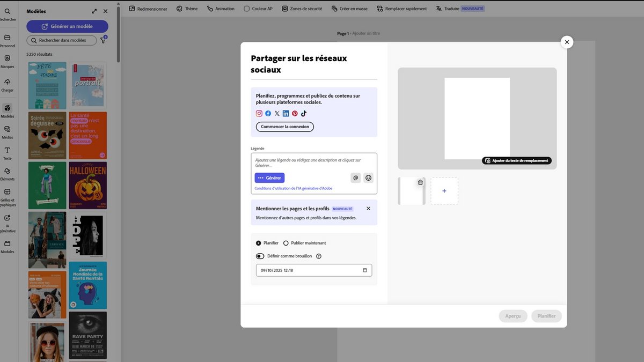644x362 pixels.
Task: Enable the Couleur AP checkbox
Action: point(247,9)
